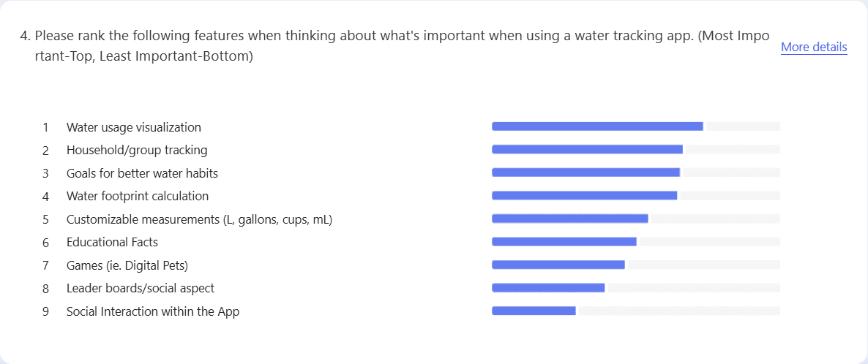
Task: Click the Educational Facts label
Action: [x=113, y=242]
